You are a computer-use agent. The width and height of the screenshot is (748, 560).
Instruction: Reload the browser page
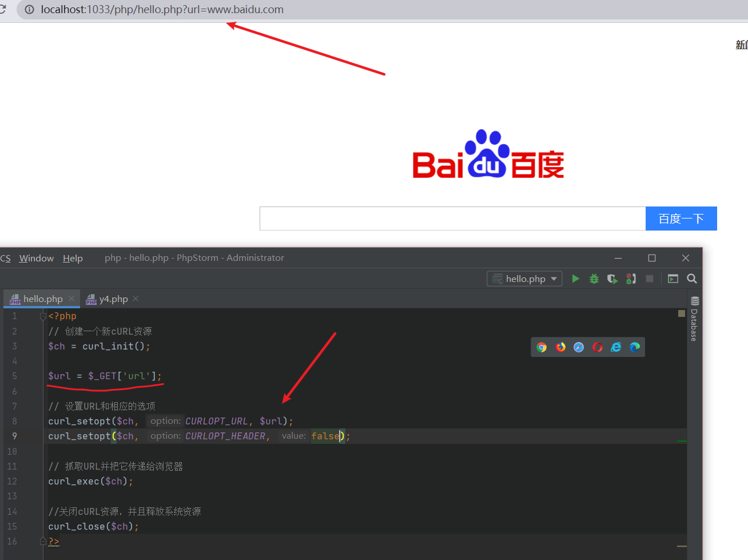(x=3, y=10)
